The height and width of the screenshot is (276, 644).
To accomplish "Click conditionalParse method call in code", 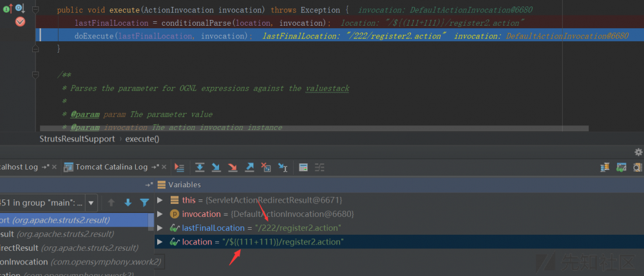I will coord(196,23).
